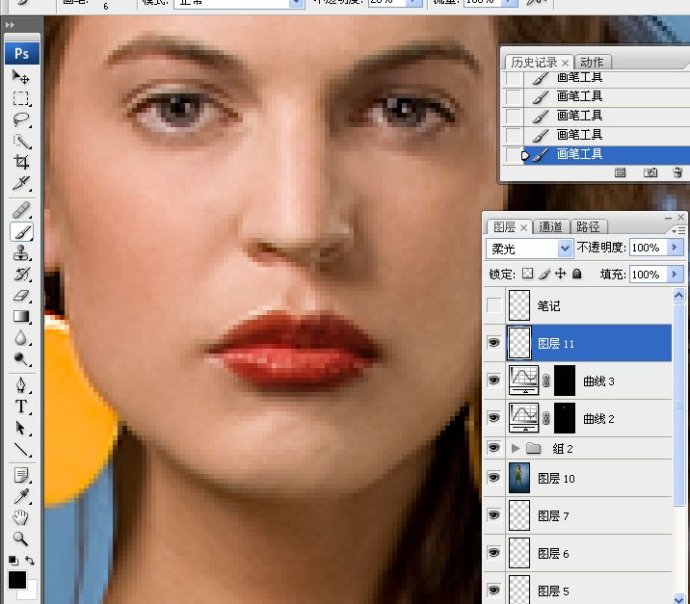This screenshot has width=690, height=604.
Task: Collapse the toolbox with double-arrow
Action: [x=10, y=25]
